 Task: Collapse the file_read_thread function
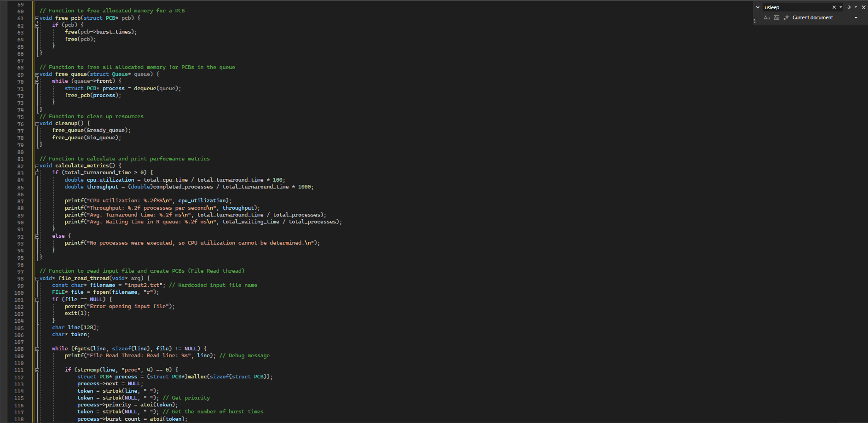37,278
